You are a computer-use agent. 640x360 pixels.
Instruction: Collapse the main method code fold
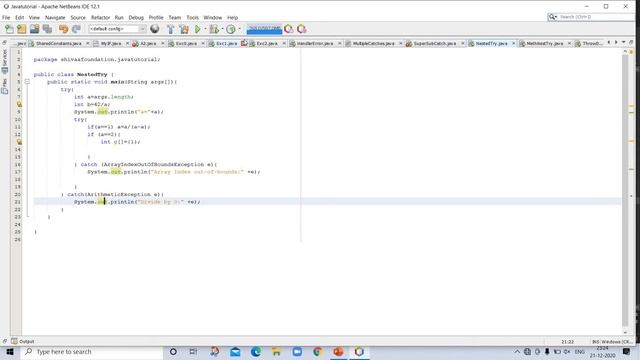pyautogui.click(x=27, y=82)
